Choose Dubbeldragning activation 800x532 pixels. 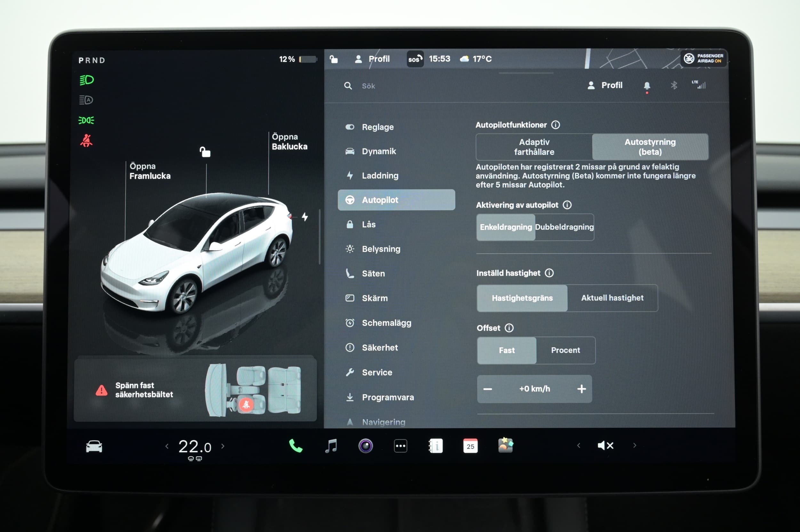[564, 227]
